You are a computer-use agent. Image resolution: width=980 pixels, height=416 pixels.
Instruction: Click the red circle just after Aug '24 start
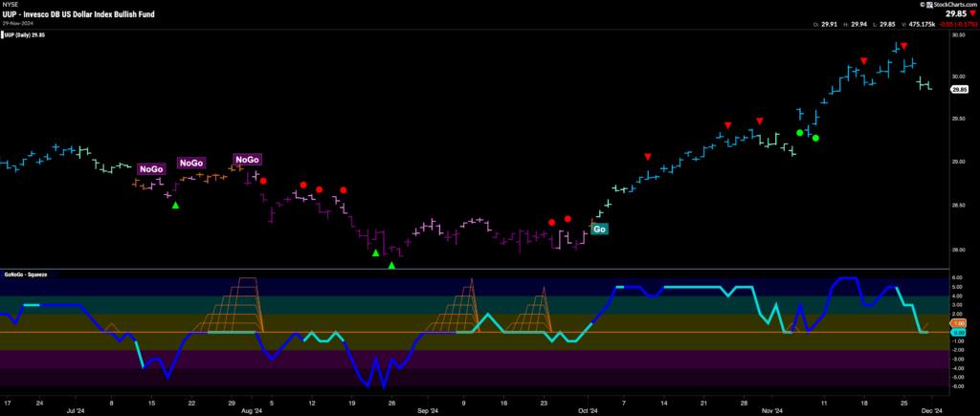(x=264, y=181)
